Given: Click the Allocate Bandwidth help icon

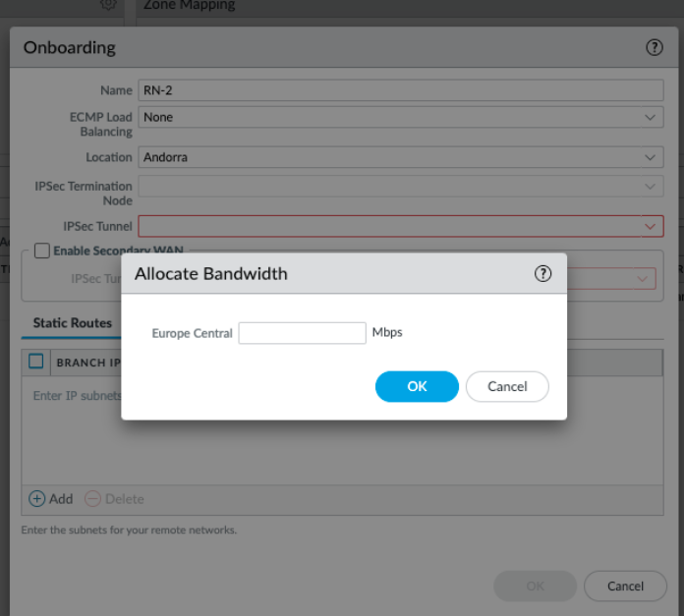Looking at the screenshot, I should coord(542,274).
